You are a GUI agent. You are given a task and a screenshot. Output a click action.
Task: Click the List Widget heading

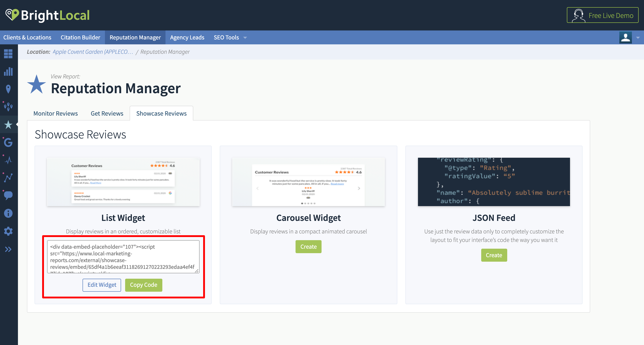pos(123,218)
